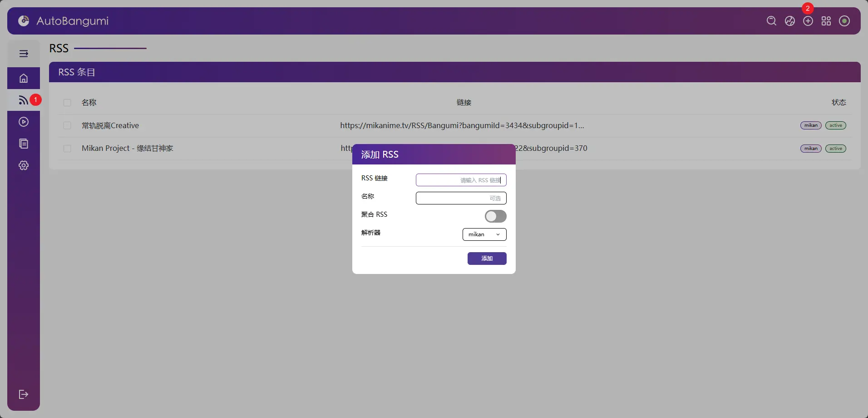Open the log page in sidebar
Image resolution: width=868 pixels, height=418 pixels.
(x=24, y=144)
